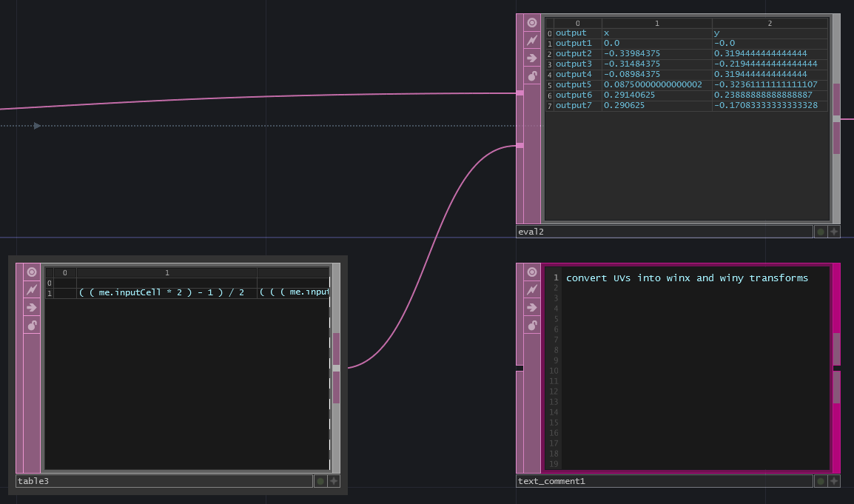The image size is (854, 504).
Task: Click bypass arrow icon on text_comment1
Action: [532, 308]
